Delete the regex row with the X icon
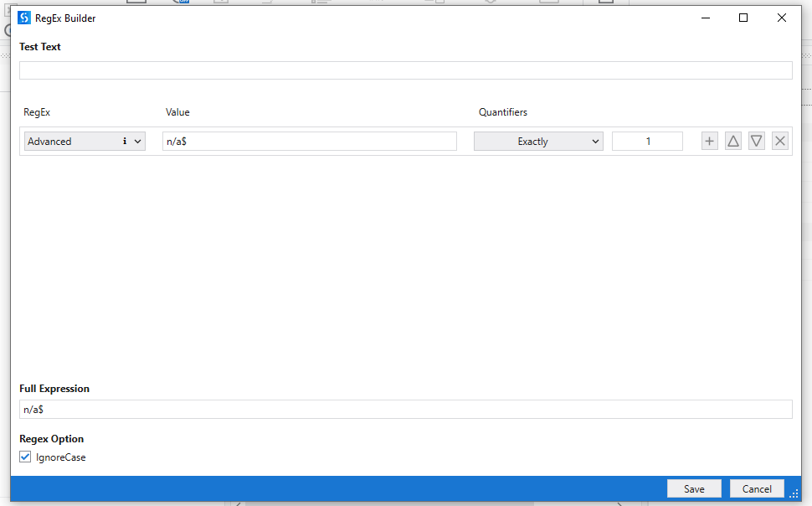The width and height of the screenshot is (812, 506). 779,140
